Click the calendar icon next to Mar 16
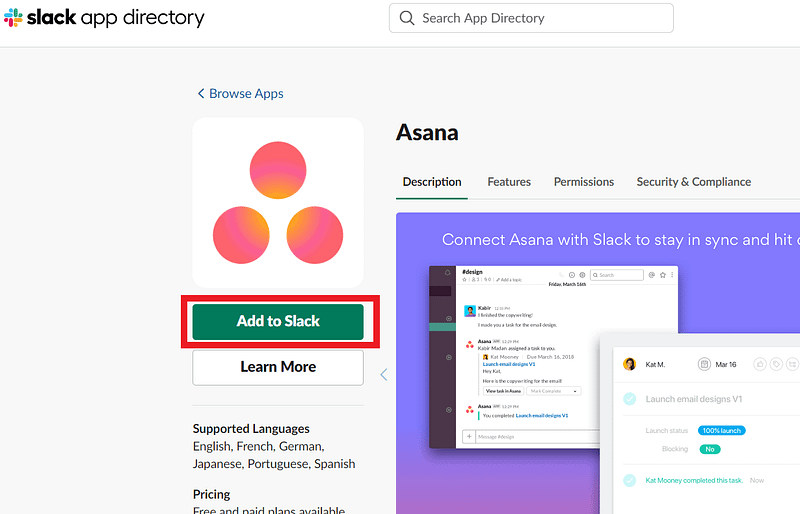The width and height of the screenshot is (800, 514). point(704,364)
